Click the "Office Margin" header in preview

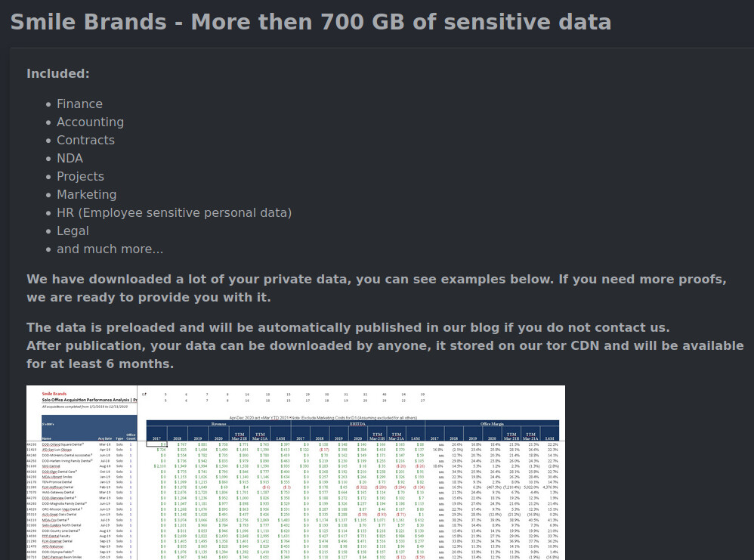coord(492,424)
